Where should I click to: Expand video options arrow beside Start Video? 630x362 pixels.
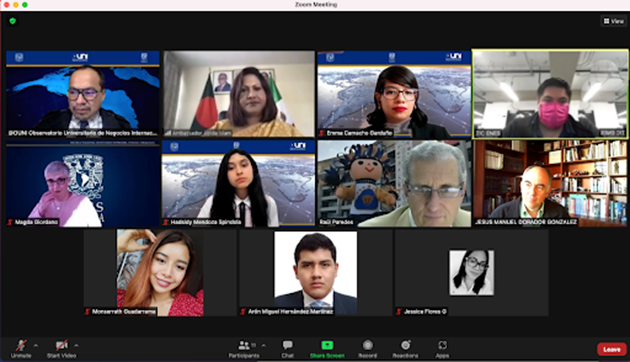(76, 345)
